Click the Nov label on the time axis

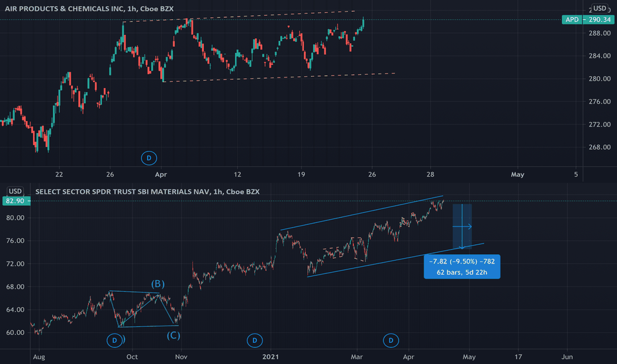point(181,357)
